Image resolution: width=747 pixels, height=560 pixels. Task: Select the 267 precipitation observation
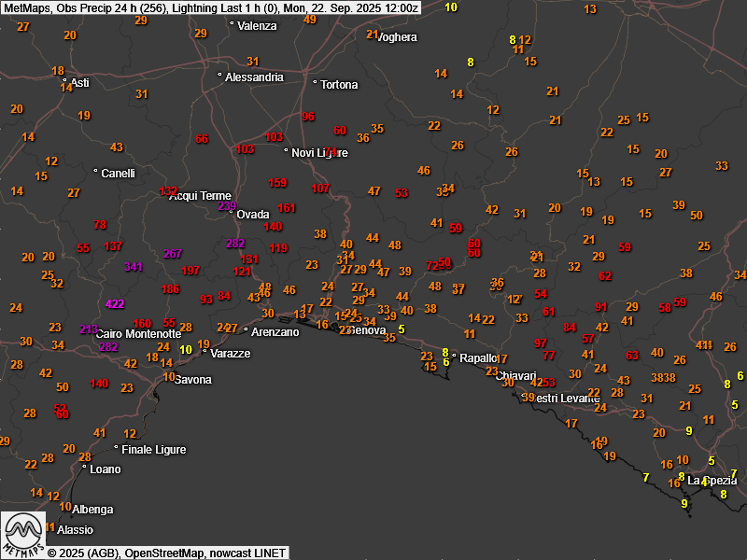[x=173, y=254]
